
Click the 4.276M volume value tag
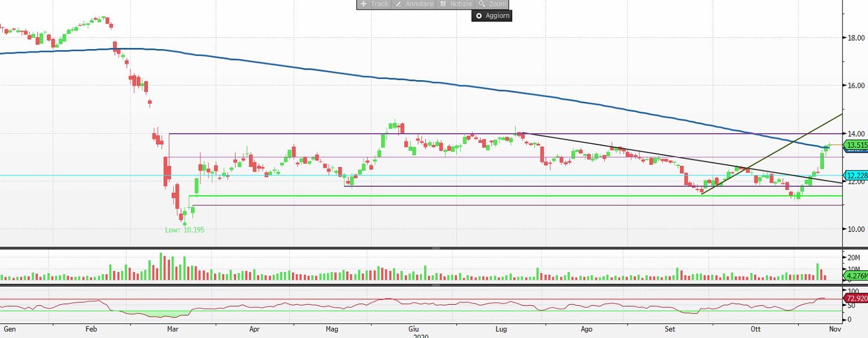[856, 276]
